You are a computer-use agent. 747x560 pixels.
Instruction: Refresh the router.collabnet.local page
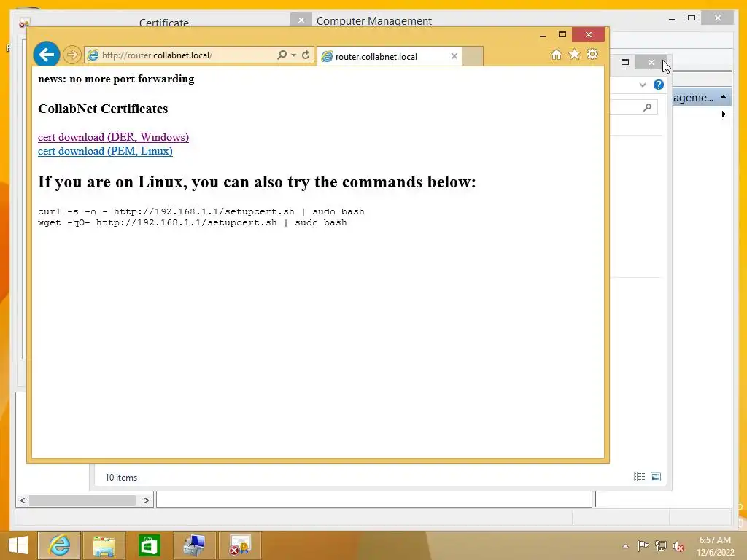pyautogui.click(x=306, y=55)
